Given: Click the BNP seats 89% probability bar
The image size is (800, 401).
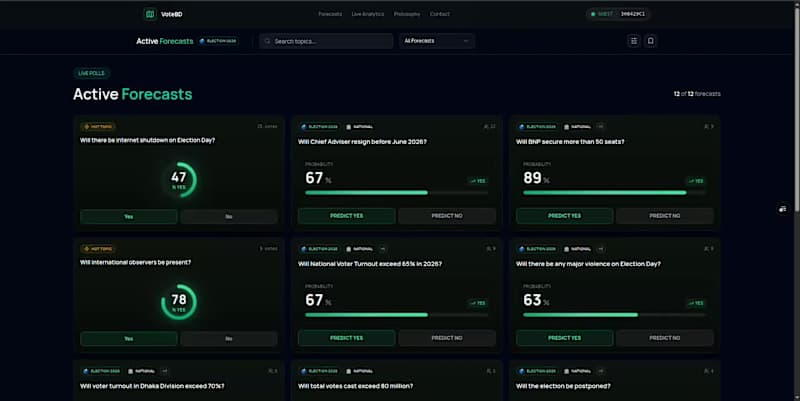Looking at the screenshot, I should (614, 193).
